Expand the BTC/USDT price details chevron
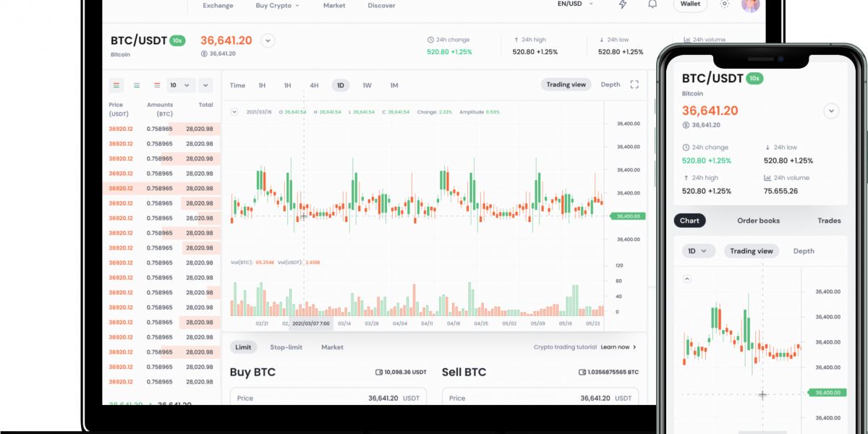868x434 pixels. point(268,41)
